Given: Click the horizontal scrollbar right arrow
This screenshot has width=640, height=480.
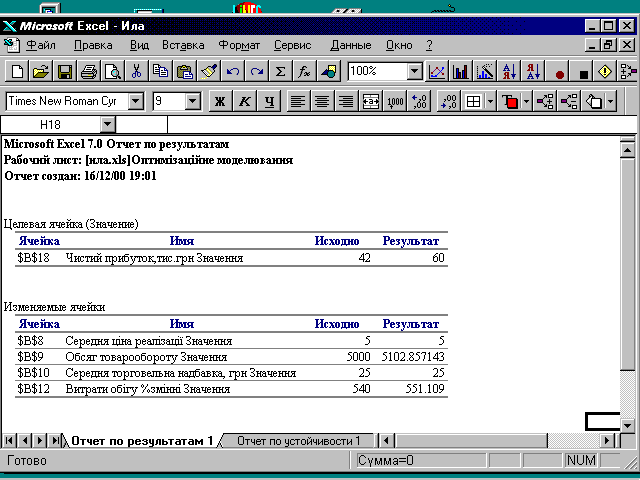Looking at the screenshot, I should click(607, 441).
